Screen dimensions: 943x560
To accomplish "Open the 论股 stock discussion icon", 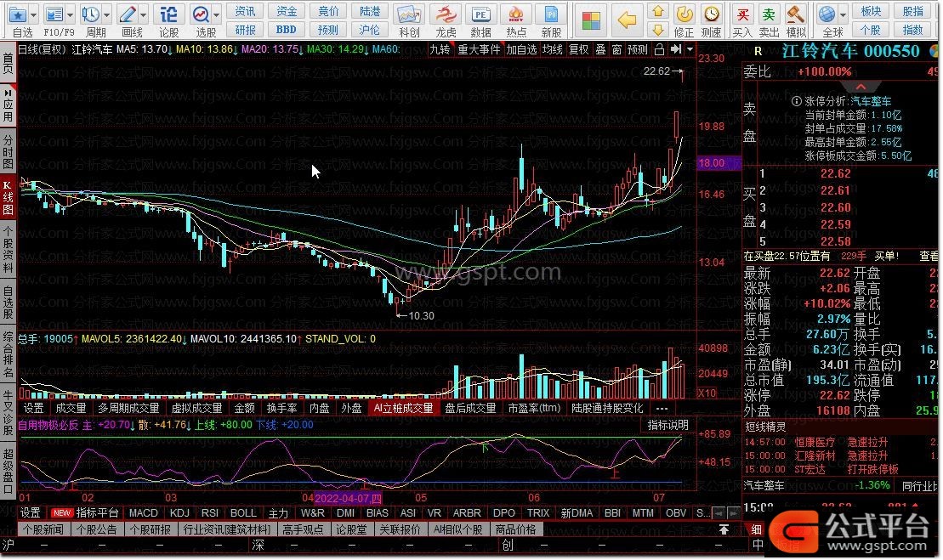I will pyautogui.click(x=168, y=14).
